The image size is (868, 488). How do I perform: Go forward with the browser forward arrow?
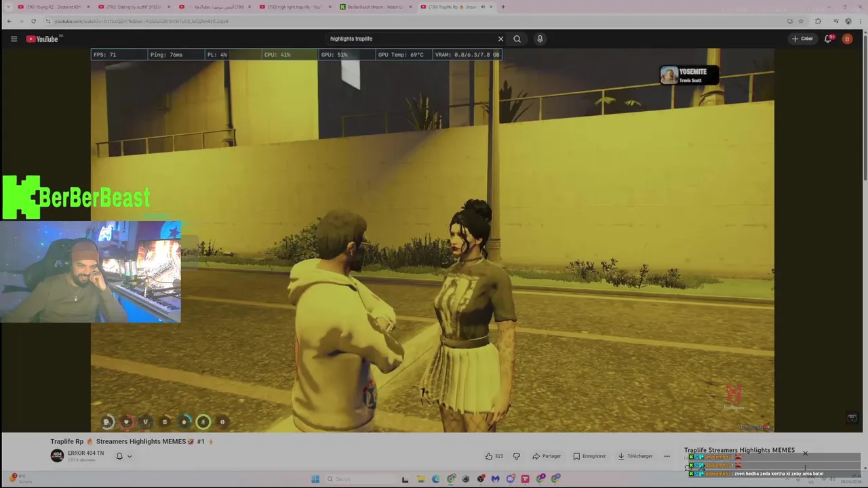(x=21, y=21)
